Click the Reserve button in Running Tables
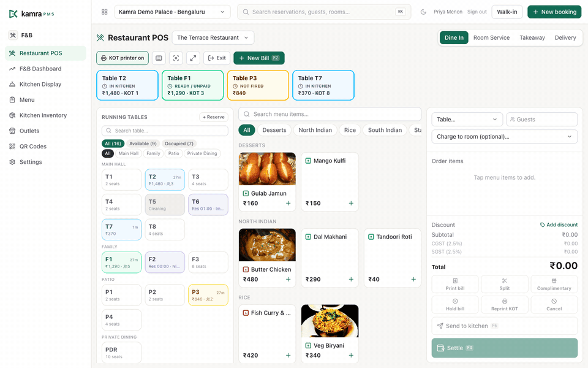 click(214, 117)
